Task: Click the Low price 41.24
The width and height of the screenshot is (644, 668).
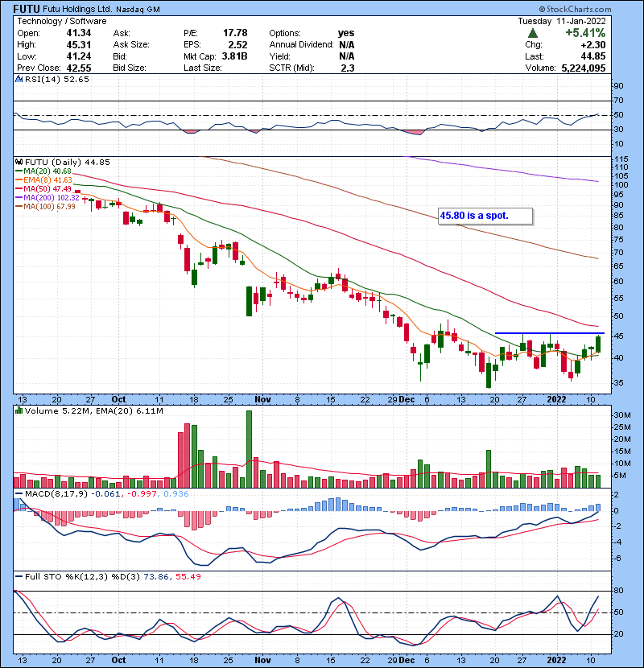Action: [x=79, y=56]
